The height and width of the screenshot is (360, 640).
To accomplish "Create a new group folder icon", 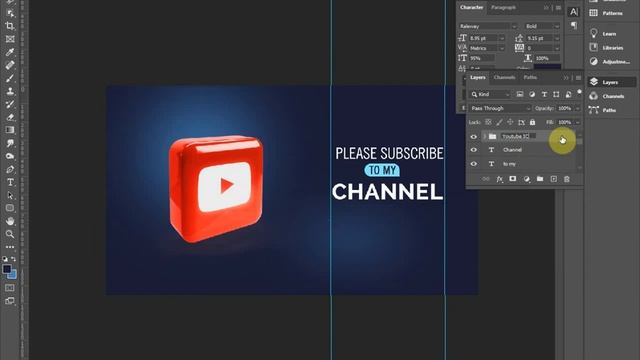I will tap(540, 179).
